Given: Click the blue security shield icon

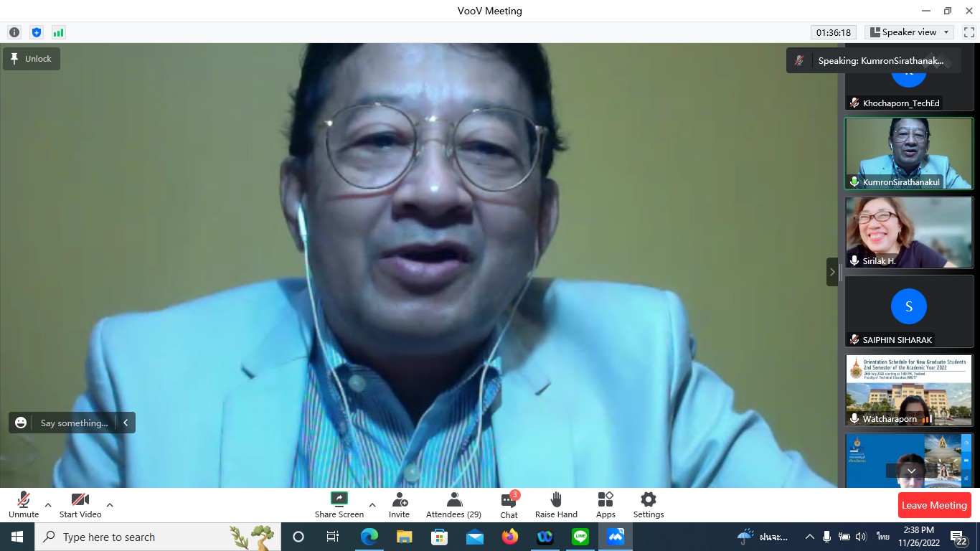Looking at the screenshot, I should (37, 32).
